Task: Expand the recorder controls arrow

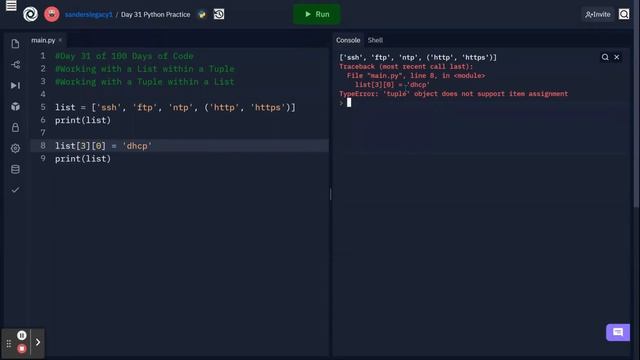Action: 38,342
